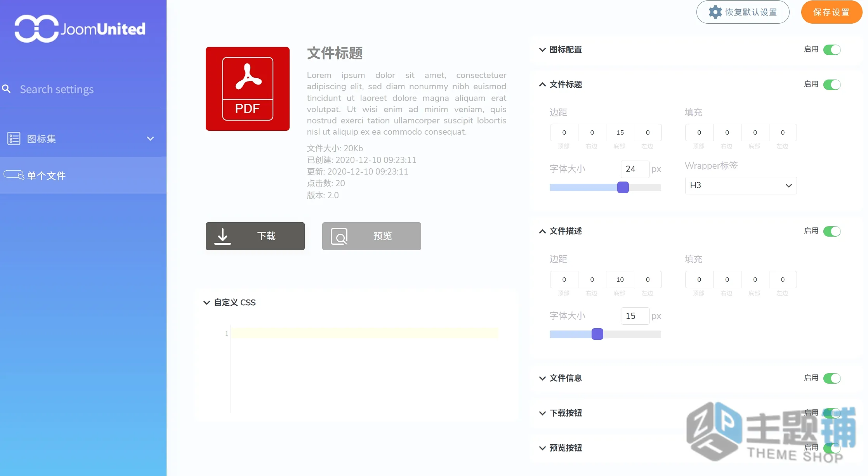Toggle 预览按钮 enable switch
This screenshot has height=476, width=868.
(x=832, y=448)
